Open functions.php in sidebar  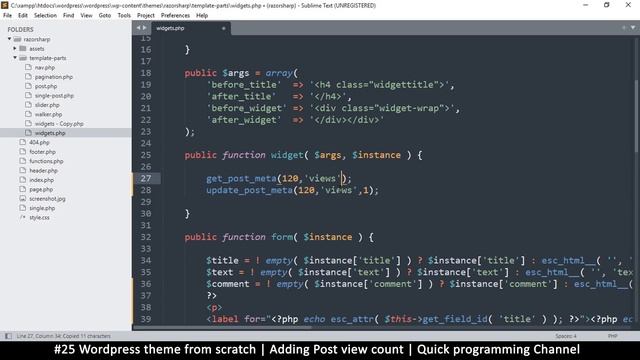46,161
